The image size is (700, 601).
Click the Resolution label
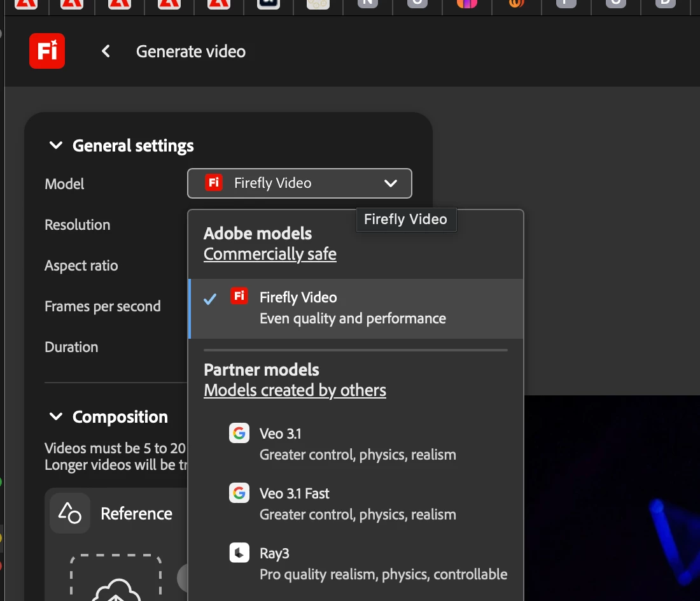point(77,225)
